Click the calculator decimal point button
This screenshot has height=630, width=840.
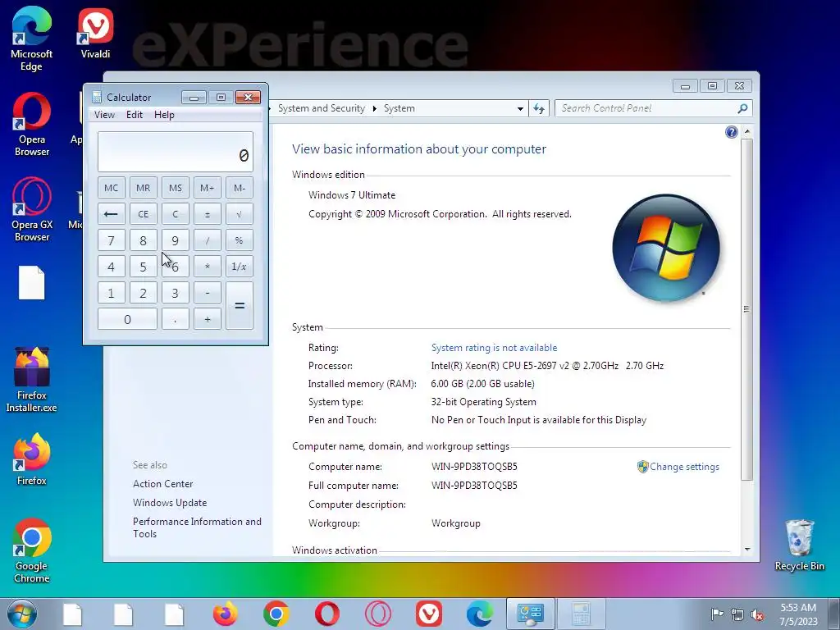point(176,319)
